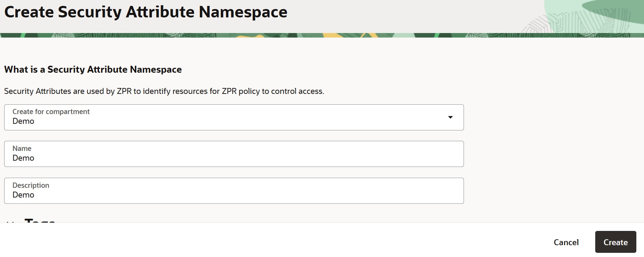
Task: Click the What is a Security Attribute Namespace heading
Action: point(93,70)
